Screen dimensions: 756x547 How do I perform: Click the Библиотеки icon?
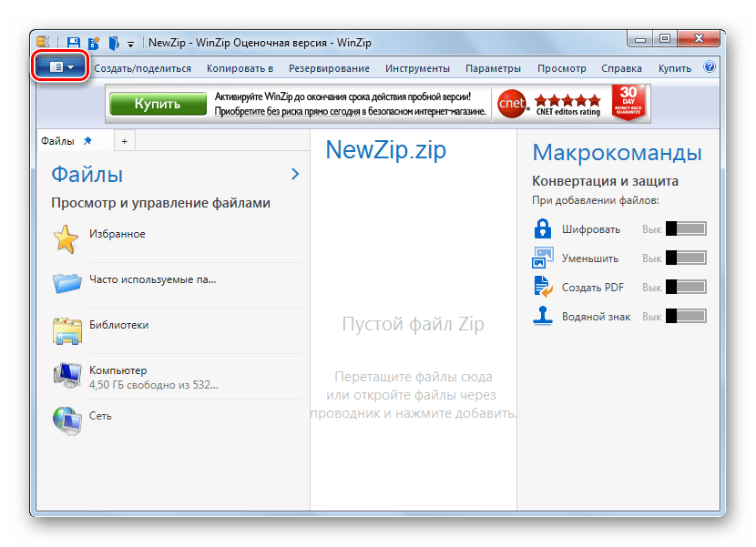(67, 330)
